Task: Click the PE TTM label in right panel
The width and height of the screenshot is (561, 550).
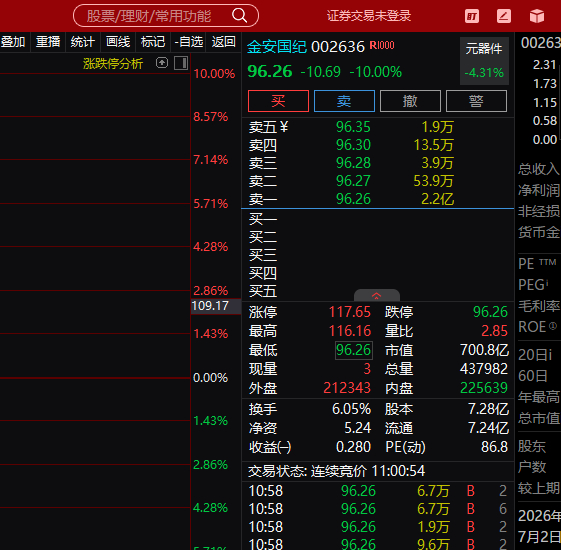Action: [537, 264]
